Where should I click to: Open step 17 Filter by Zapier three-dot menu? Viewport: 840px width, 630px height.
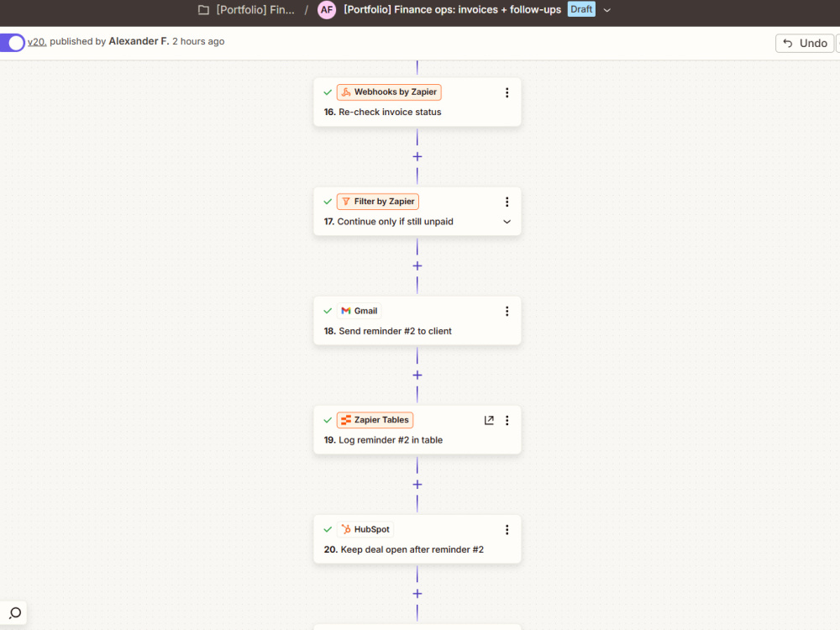(507, 202)
